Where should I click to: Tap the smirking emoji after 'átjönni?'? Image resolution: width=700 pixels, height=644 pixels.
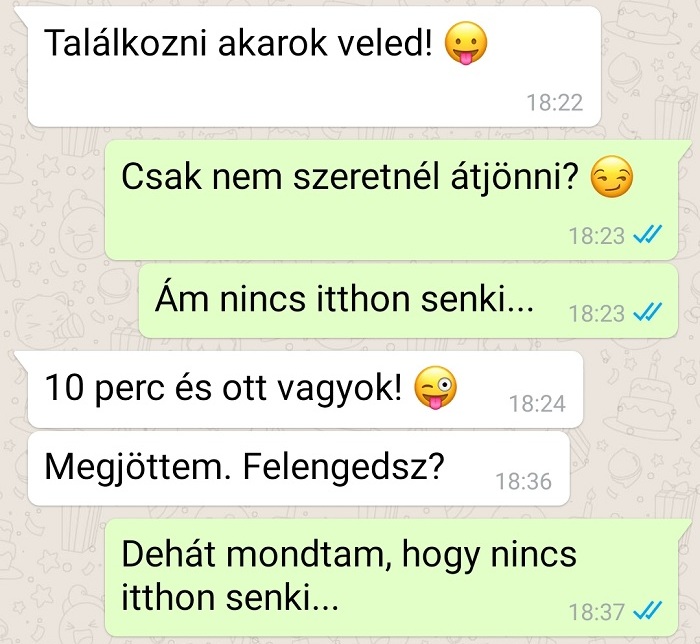point(611,177)
